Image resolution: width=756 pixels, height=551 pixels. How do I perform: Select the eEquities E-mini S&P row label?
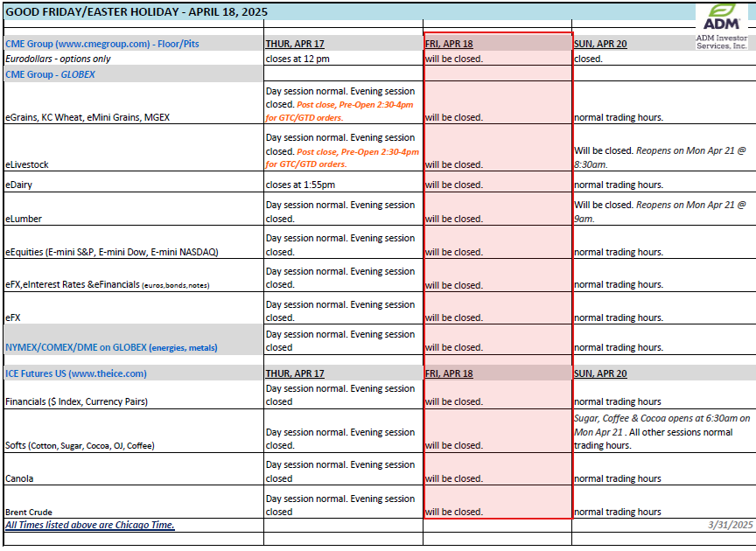pyautogui.click(x=111, y=252)
